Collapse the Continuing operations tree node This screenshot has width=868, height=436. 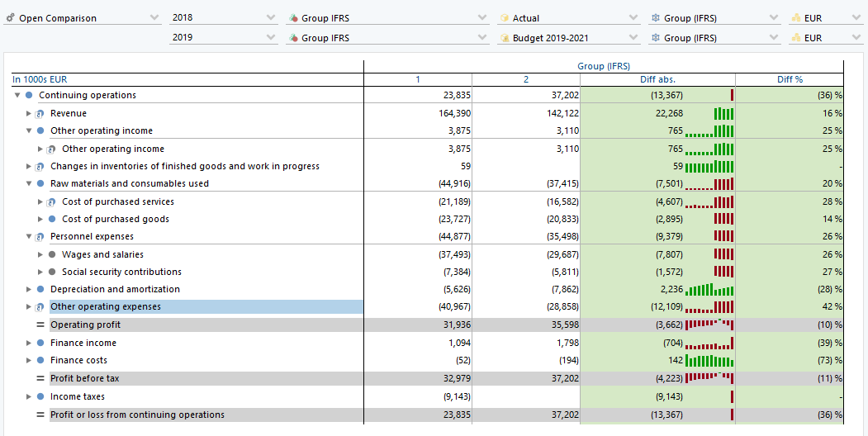[x=17, y=96]
